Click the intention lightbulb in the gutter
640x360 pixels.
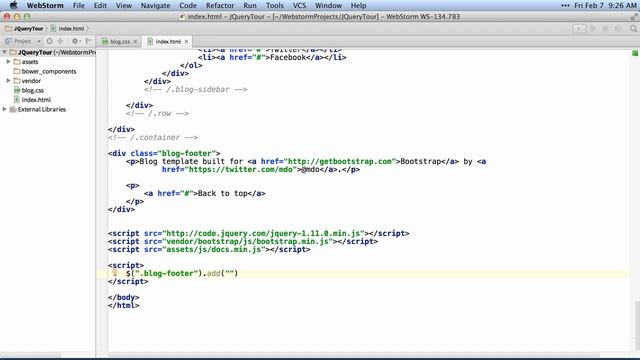coord(115,273)
